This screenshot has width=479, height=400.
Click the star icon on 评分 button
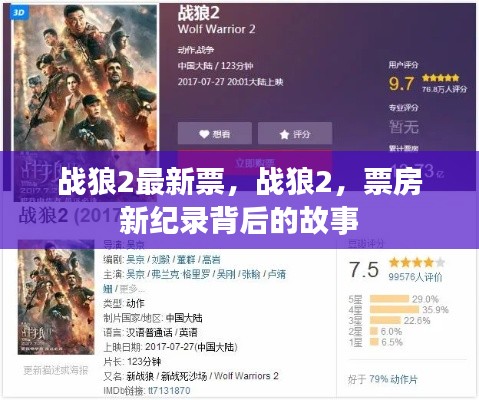coord(284,134)
